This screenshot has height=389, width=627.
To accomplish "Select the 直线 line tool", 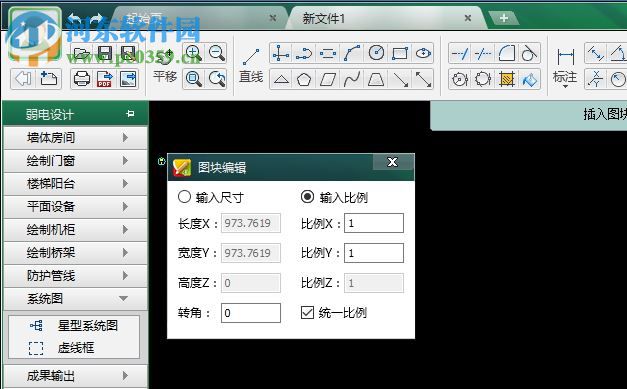I will pos(251,66).
